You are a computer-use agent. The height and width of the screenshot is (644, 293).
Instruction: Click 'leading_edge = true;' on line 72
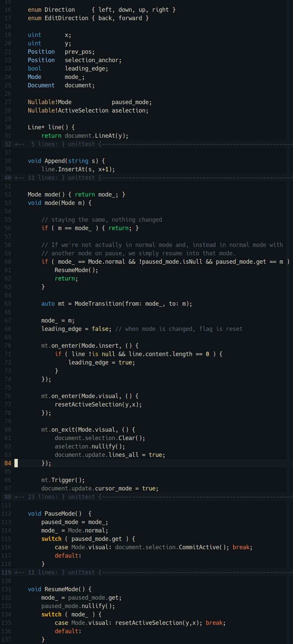(102, 362)
